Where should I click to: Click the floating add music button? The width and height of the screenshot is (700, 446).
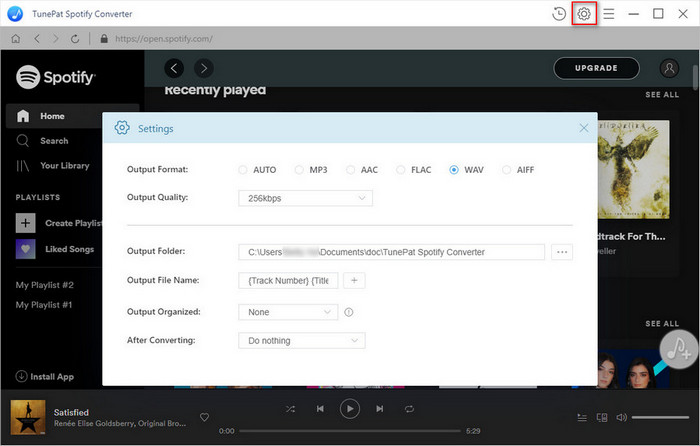679,350
